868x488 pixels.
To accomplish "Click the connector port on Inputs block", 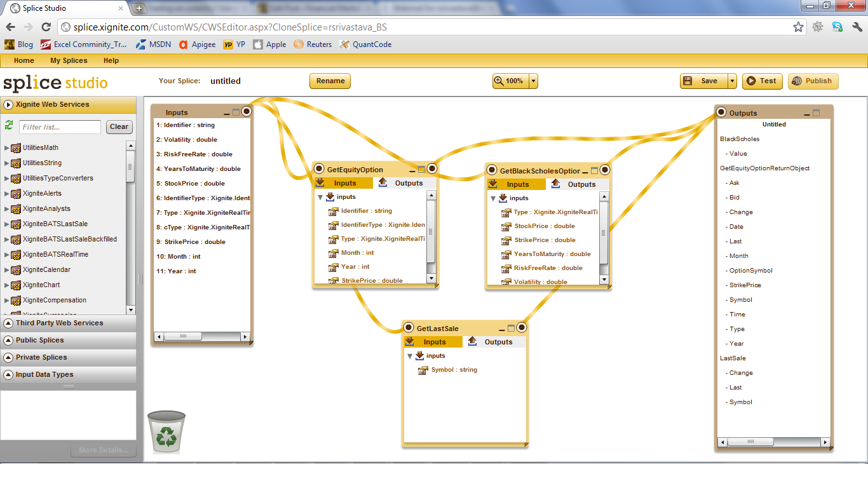I will 246,111.
